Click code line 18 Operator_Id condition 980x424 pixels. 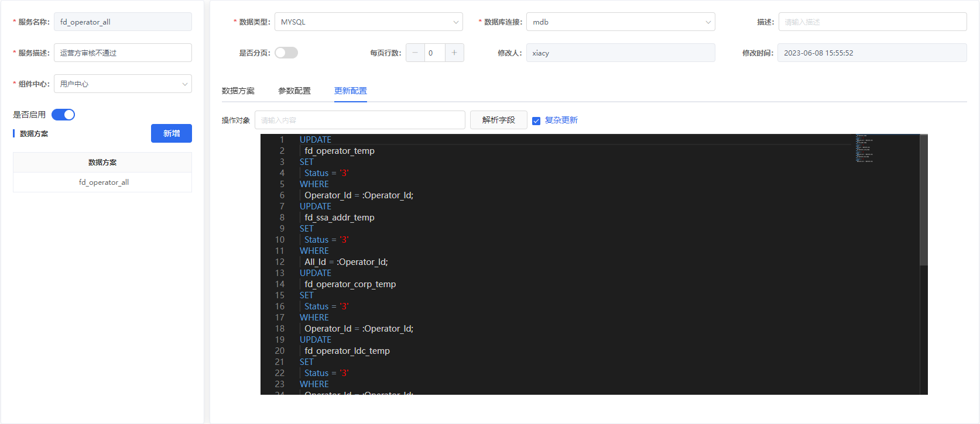[359, 329]
